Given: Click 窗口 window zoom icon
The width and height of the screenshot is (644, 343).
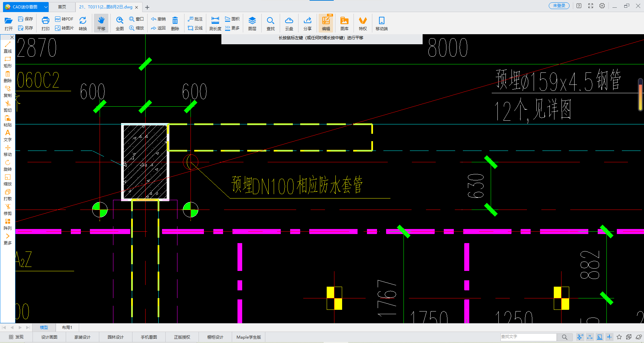Looking at the screenshot, I should [137, 19].
